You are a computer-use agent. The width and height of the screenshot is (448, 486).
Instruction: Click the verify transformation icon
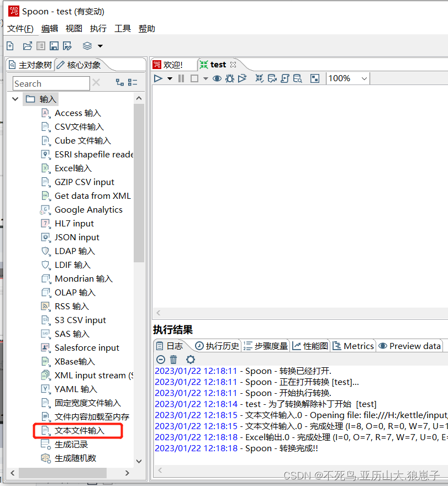pos(259,78)
